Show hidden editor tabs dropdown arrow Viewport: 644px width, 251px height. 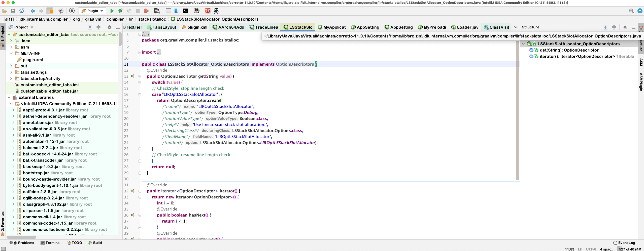(x=516, y=27)
